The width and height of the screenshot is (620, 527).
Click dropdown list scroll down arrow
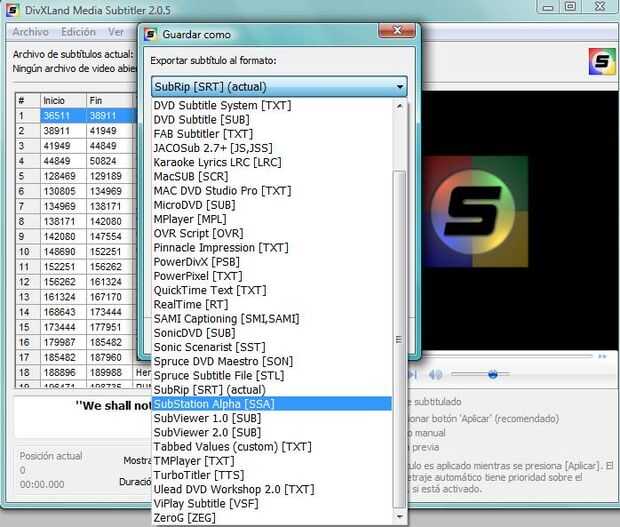tap(399, 517)
